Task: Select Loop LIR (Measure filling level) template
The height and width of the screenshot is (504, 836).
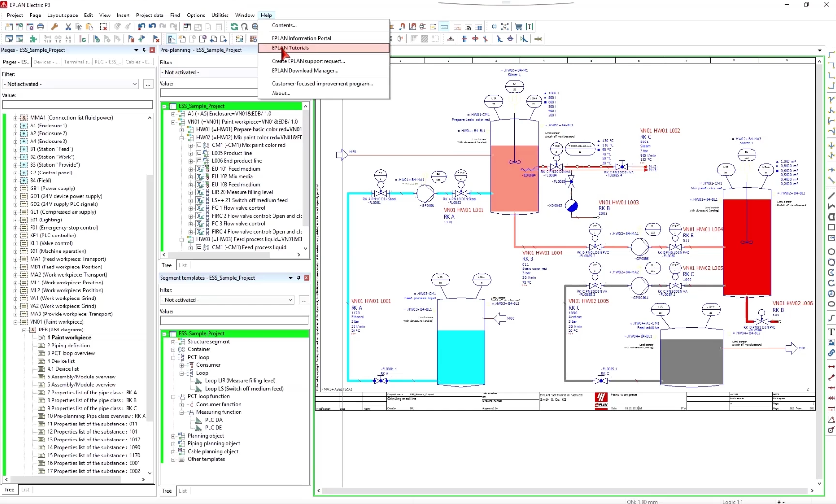Action: point(240,381)
